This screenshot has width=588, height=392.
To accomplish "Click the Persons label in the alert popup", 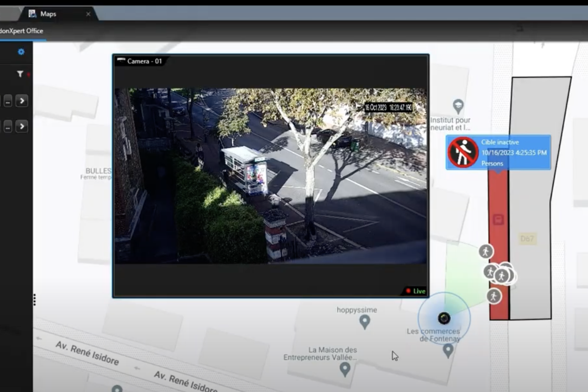I will click(492, 163).
